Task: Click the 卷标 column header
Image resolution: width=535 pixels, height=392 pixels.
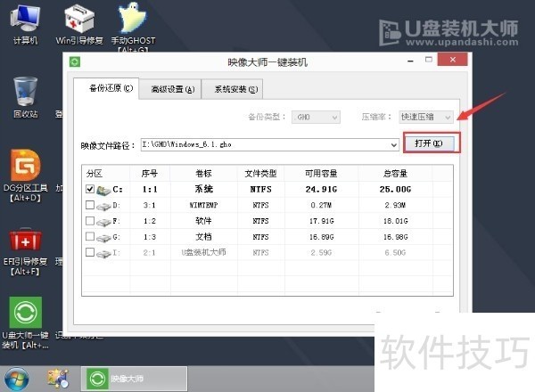Action: (203, 174)
